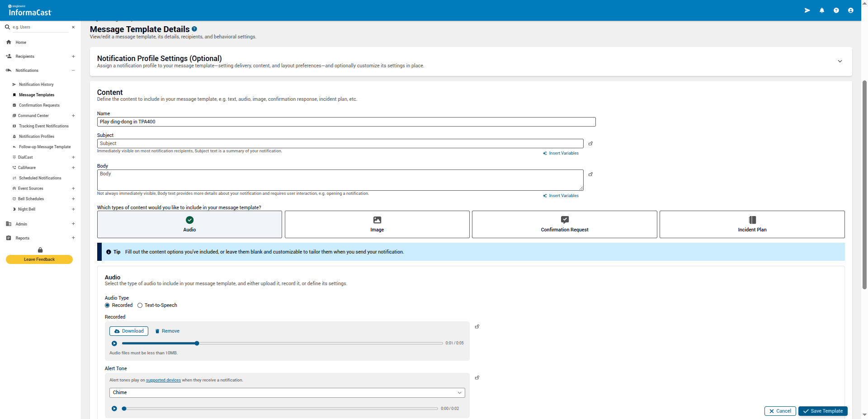Select Notification History in the sidebar

tap(36, 85)
